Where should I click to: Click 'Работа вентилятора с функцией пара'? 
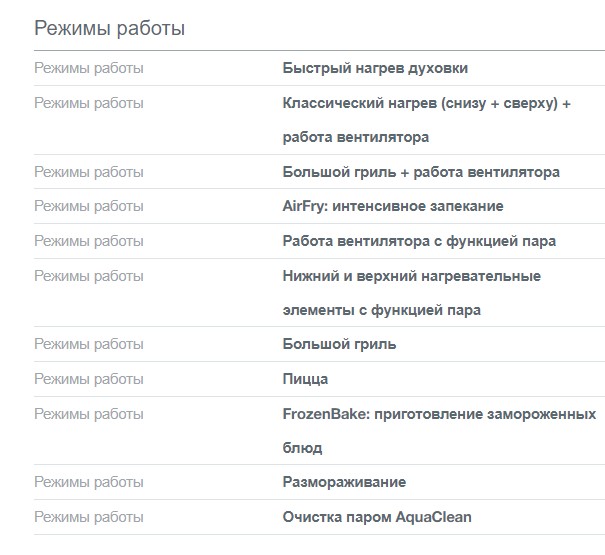pyautogui.click(x=419, y=241)
